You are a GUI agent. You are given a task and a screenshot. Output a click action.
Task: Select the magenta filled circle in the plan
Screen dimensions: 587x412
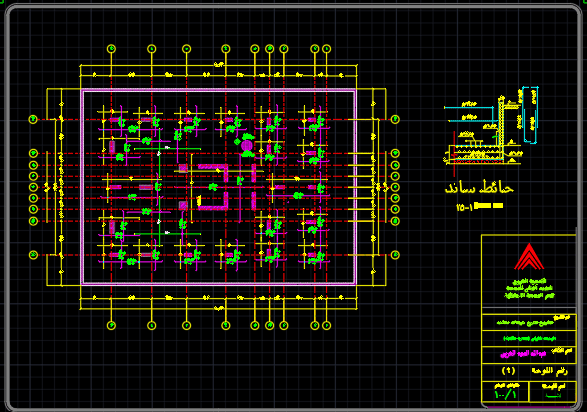point(247,146)
